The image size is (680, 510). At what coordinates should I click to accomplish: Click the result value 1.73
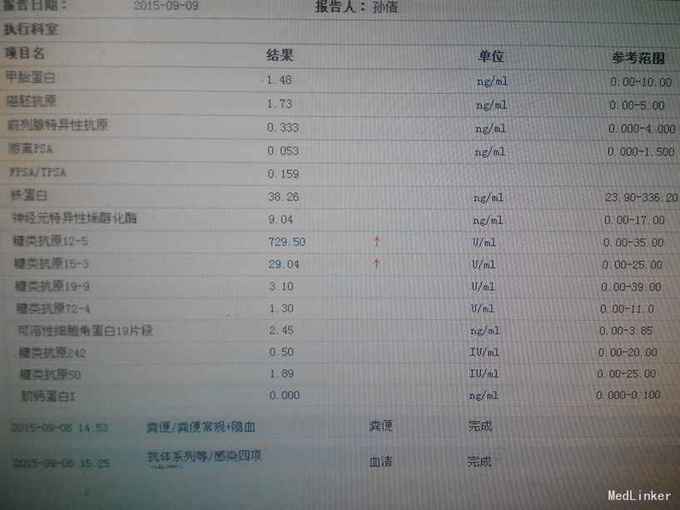280,104
